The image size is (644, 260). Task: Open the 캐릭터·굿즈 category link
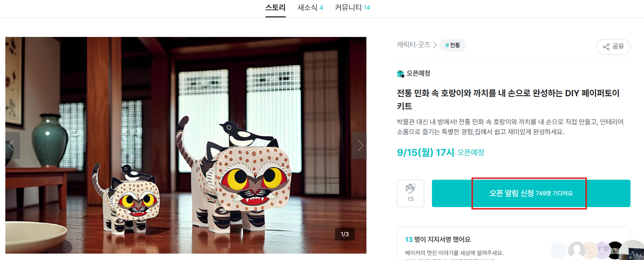(x=413, y=45)
